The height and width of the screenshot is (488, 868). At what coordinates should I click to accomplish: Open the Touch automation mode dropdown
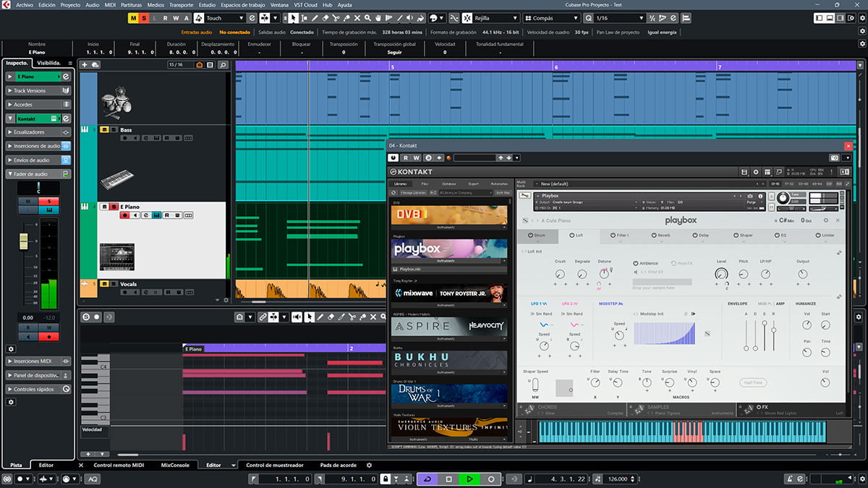(x=225, y=17)
